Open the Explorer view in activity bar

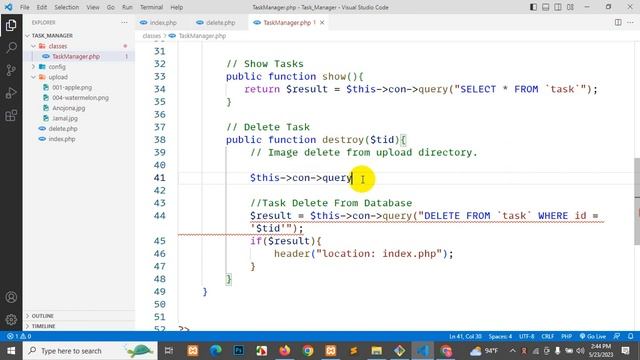coord(11,25)
